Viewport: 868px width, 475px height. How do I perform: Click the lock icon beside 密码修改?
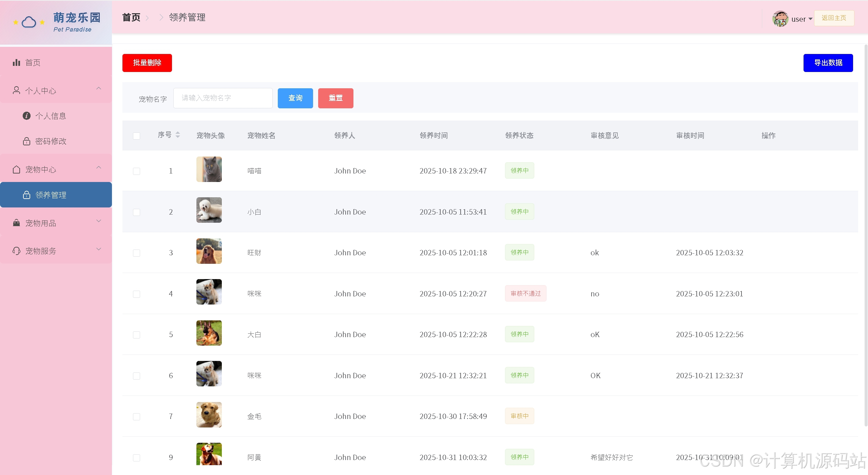(x=26, y=141)
